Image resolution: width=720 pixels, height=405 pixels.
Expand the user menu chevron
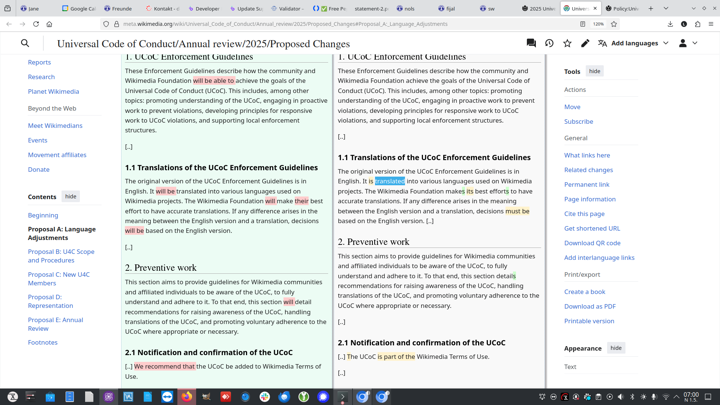click(x=695, y=43)
